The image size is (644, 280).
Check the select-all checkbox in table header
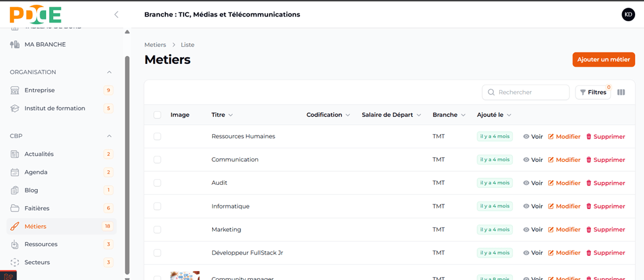pyautogui.click(x=157, y=115)
